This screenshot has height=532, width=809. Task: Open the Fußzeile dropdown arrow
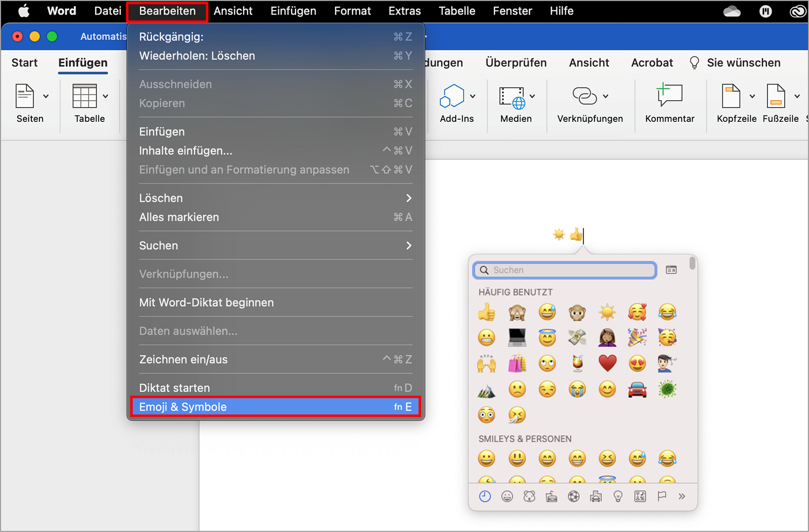[797, 96]
